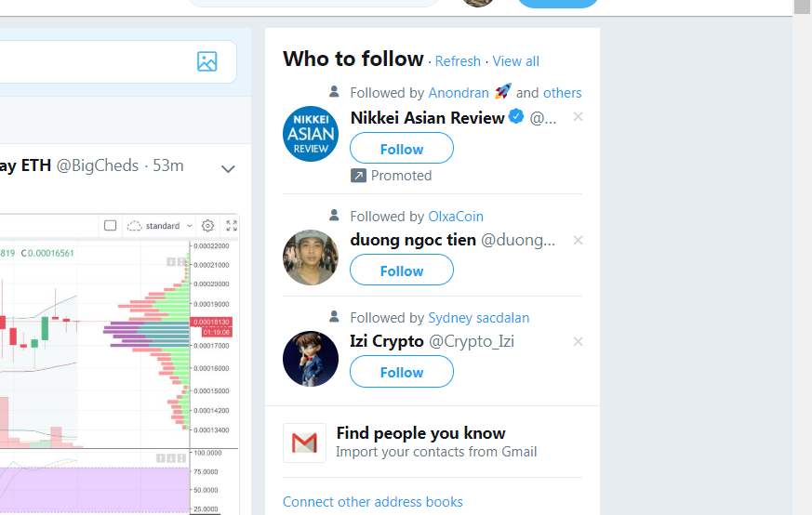Expand the BigCheds tweet options chevron

(x=228, y=168)
